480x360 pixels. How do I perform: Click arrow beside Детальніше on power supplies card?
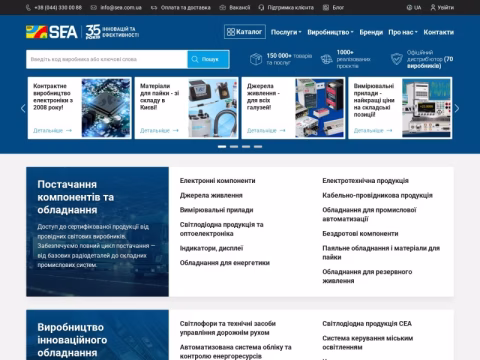283,131
